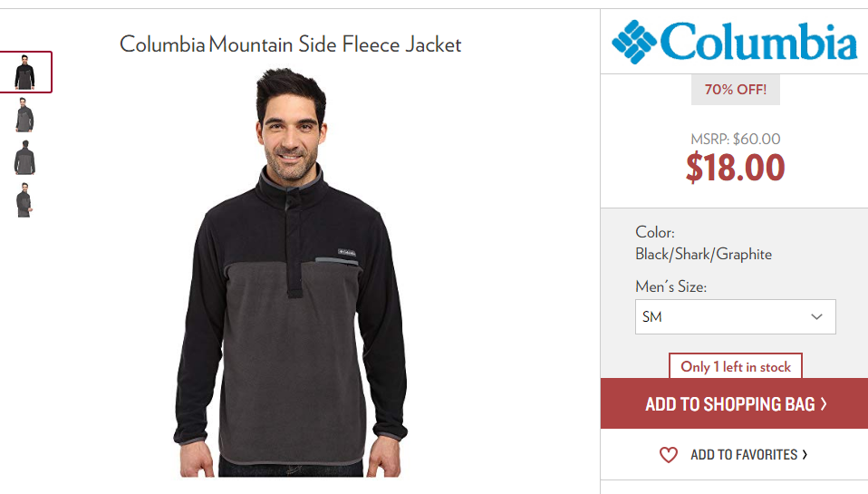Expand size options using the dropdown arrow
This screenshot has height=494, width=868.
[x=816, y=316]
